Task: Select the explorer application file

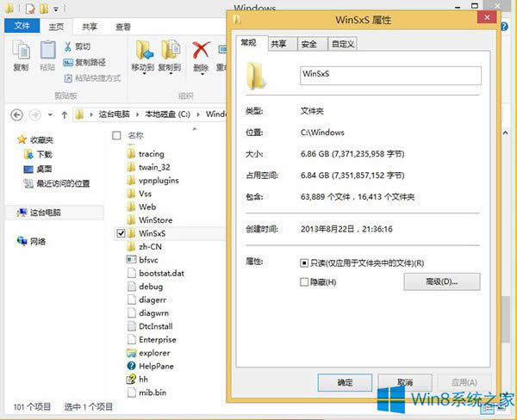Action: point(148,353)
